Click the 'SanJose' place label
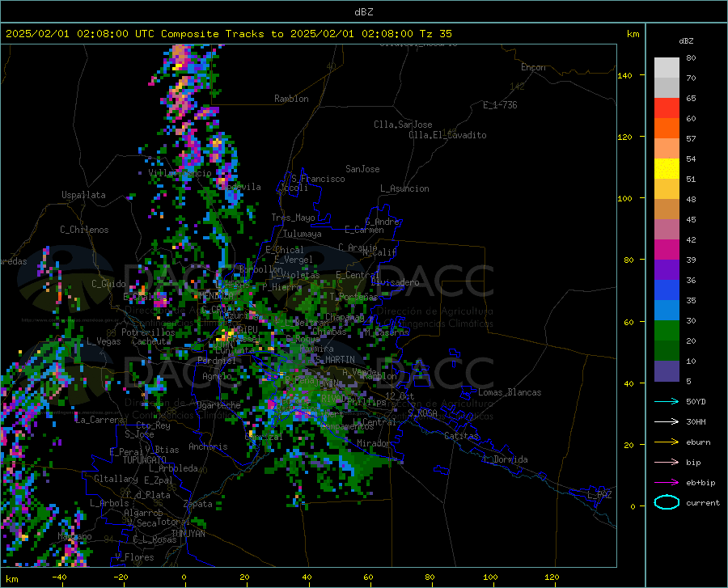 (x=362, y=169)
